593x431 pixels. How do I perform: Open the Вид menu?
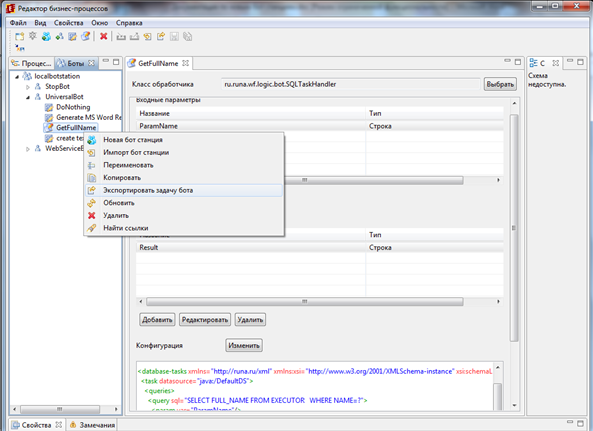point(40,23)
